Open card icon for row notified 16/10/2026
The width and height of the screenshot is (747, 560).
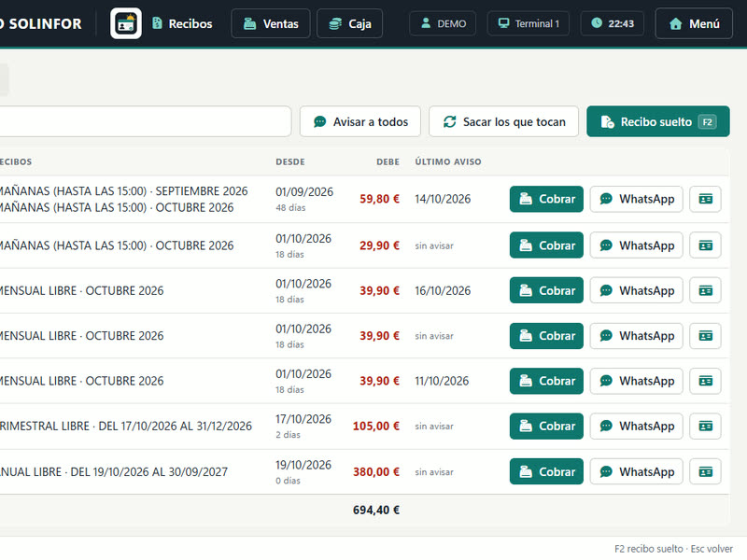click(x=706, y=290)
